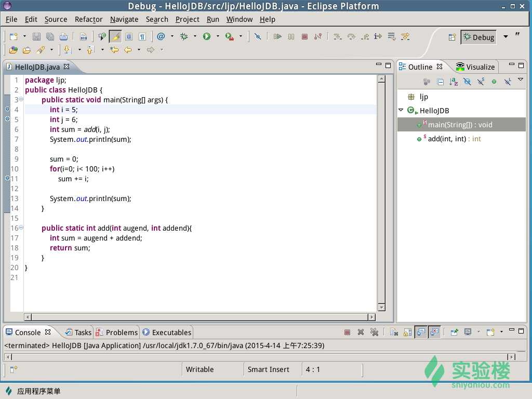This screenshot has width=532, height=399.
Task: Switch to the Problems tab
Action: click(117, 332)
